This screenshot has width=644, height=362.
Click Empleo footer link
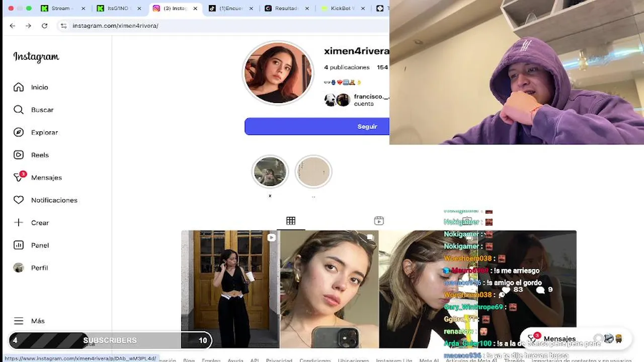click(x=211, y=360)
